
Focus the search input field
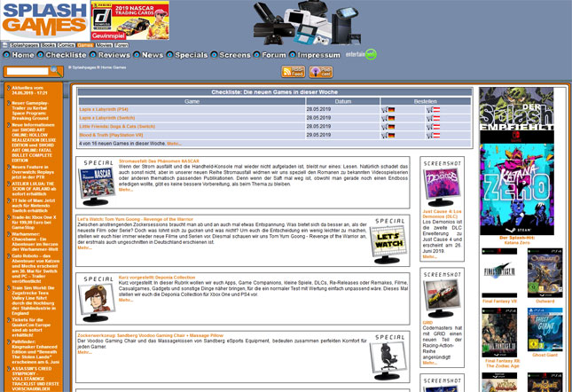(27, 72)
